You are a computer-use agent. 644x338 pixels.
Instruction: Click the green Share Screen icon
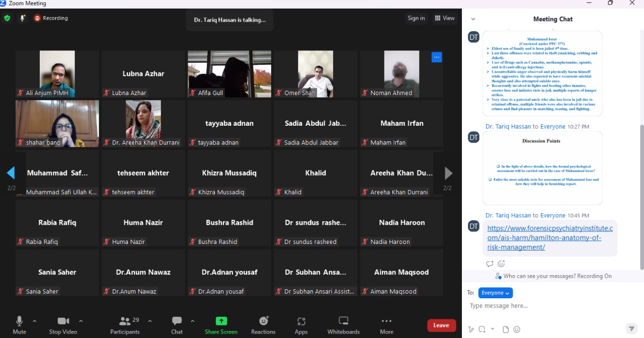pyautogui.click(x=221, y=321)
